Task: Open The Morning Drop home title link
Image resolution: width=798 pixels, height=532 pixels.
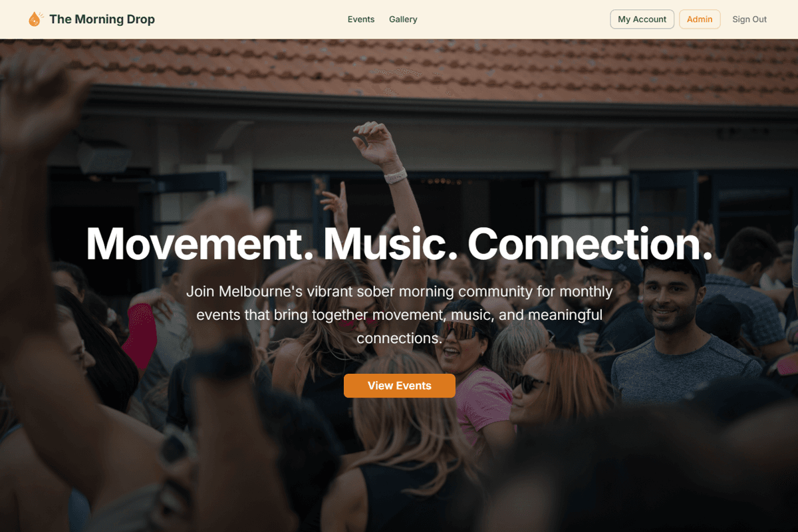Action: (102, 19)
